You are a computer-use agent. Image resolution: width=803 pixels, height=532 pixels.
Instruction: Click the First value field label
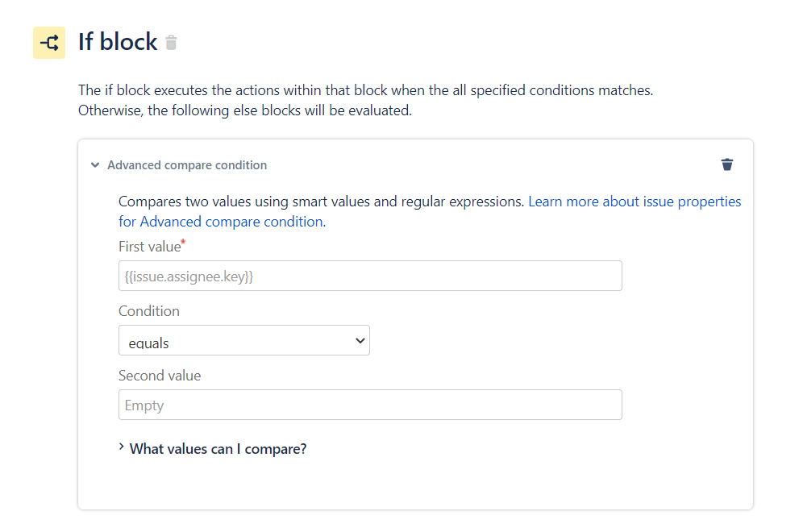148,247
